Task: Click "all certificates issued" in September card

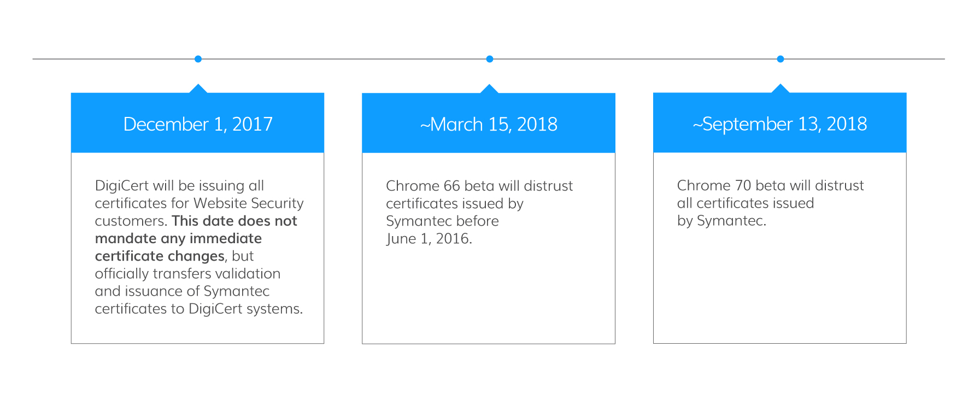Action: click(x=746, y=203)
